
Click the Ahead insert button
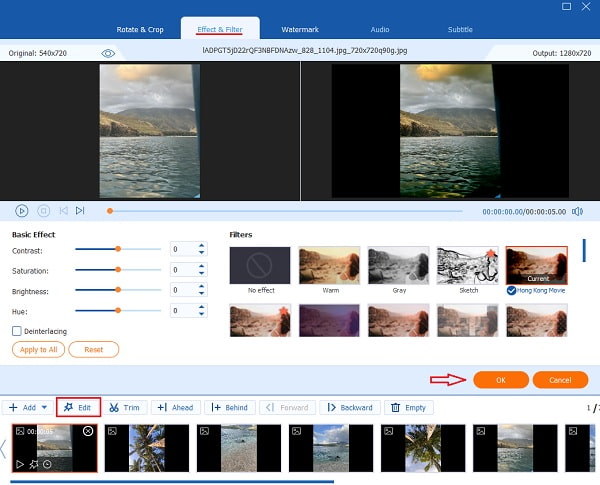click(176, 407)
